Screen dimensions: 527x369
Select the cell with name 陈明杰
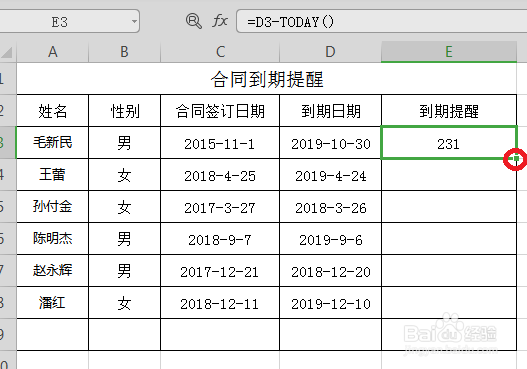tap(53, 239)
